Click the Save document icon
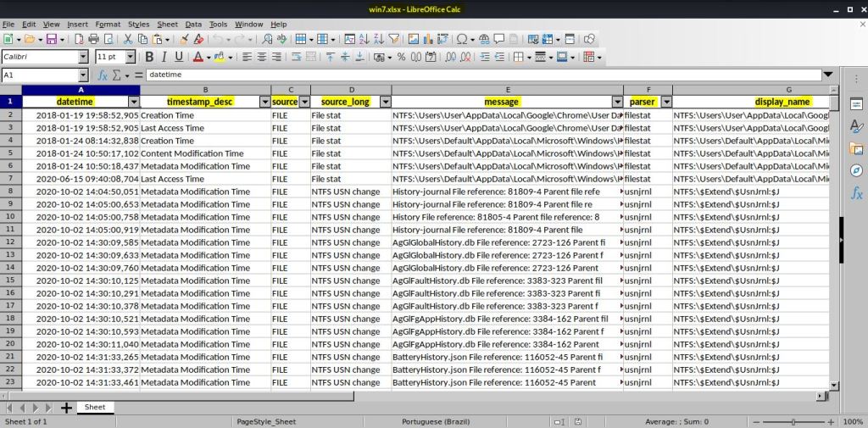The width and height of the screenshot is (868, 428). tap(51, 39)
